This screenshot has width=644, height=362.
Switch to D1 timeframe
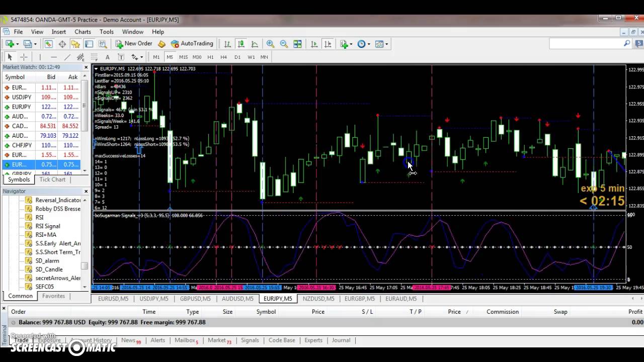coord(237,57)
